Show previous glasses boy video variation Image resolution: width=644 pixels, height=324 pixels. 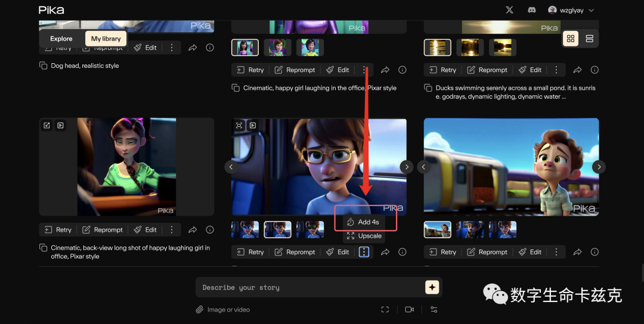[231, 167]
